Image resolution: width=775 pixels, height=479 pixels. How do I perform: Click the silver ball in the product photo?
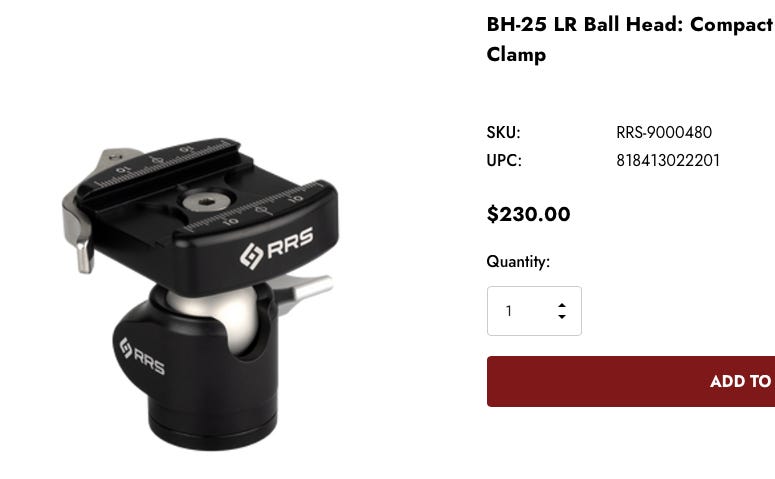click(x=220, y=316)
